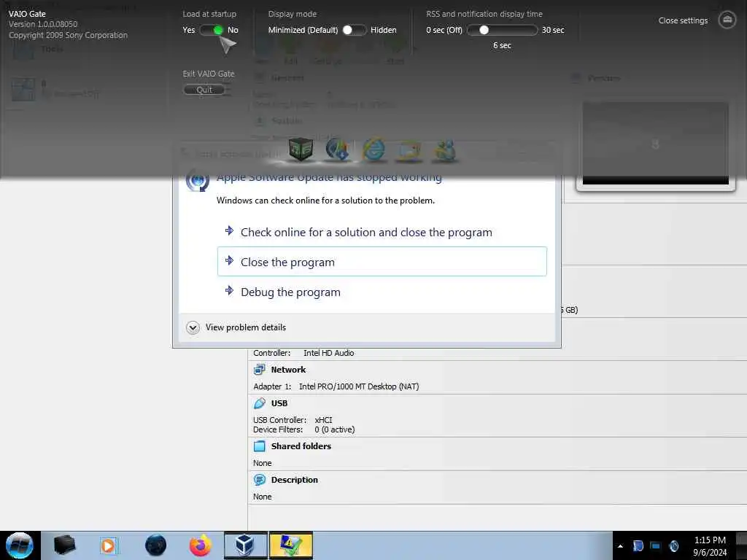
Task: Click 'Minimized (Default)' display mode label
Action: [x=303, y=30]
